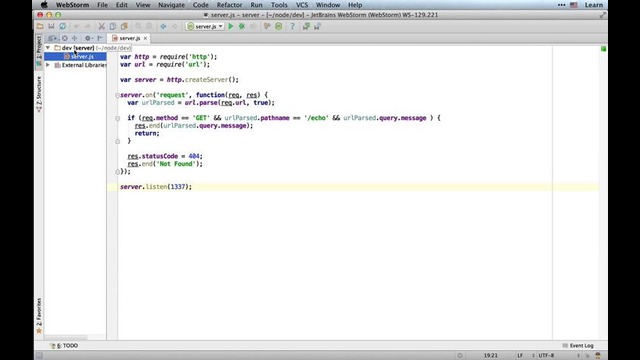Image resolution: width=640 pixels, height=360 pixels.
Task: Click fold end marker at if closing brace
Action: [x=117, y=141]
